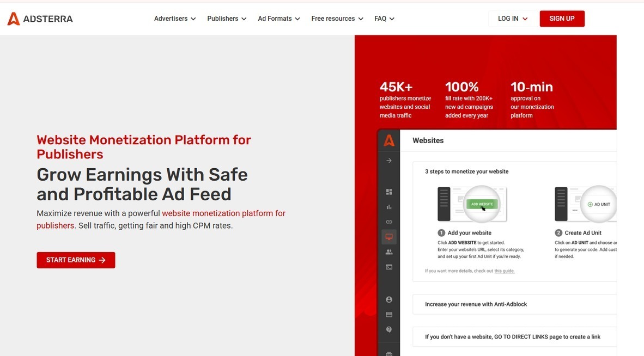
Task: Select the direct links chain icon
Action: tap(389, 222)
